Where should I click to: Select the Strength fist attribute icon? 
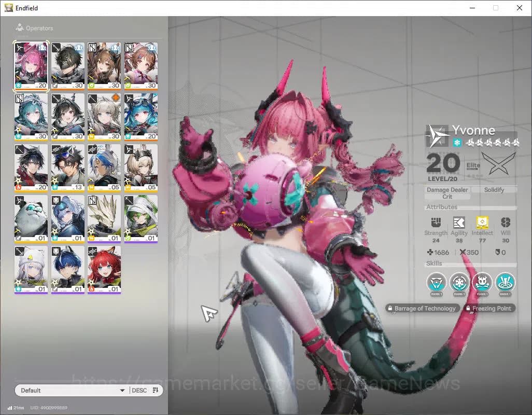436,222
